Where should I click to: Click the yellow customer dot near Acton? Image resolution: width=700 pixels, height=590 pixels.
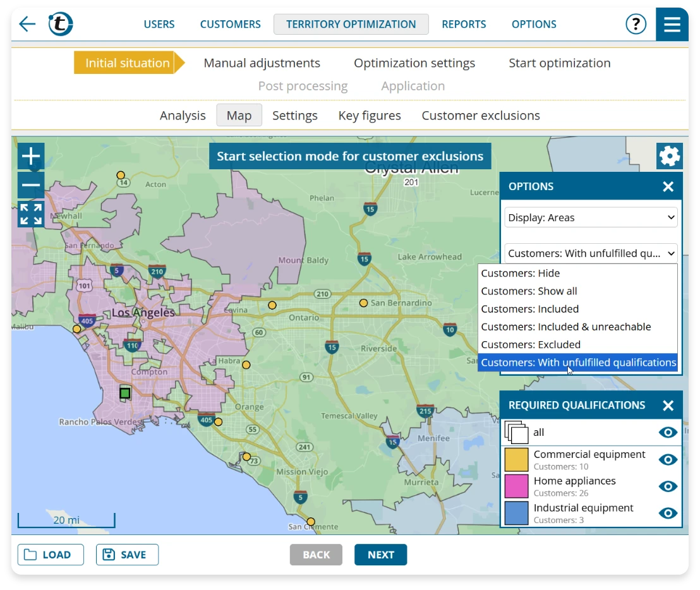121,175
